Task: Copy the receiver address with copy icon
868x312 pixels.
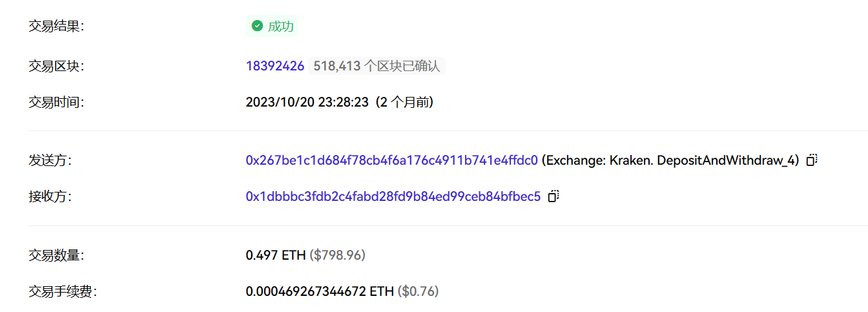Action: [553, 196]
